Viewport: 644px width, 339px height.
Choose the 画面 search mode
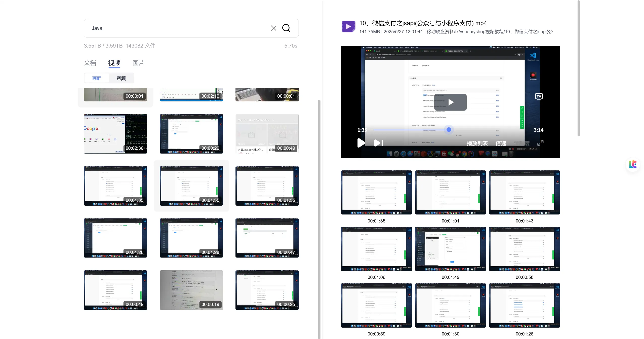point(97,78)
